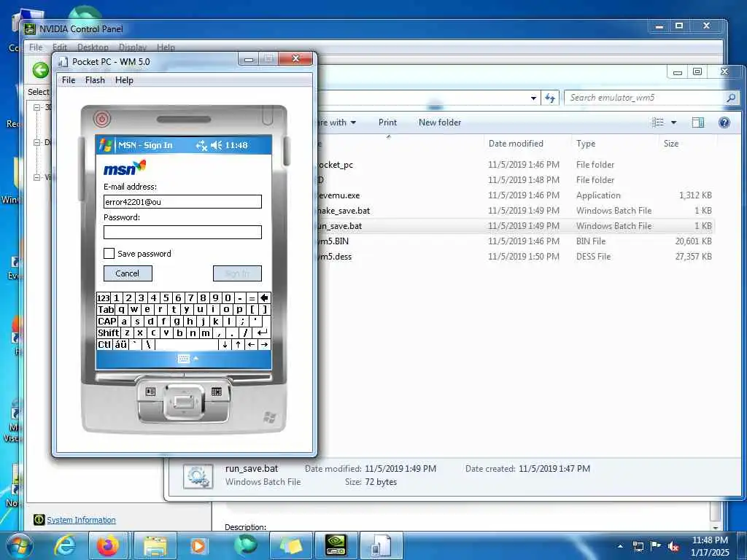Select the wm5.dess file row
The height and width of the screenshot is (560, 747).
coord(514,257)
